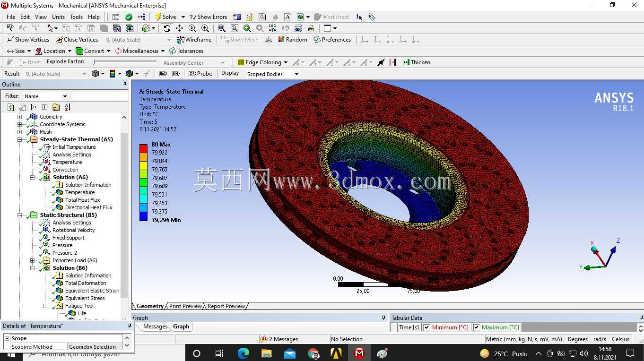Click the Preferences button
The image size is (644, 361).
(x=332, y=40)
